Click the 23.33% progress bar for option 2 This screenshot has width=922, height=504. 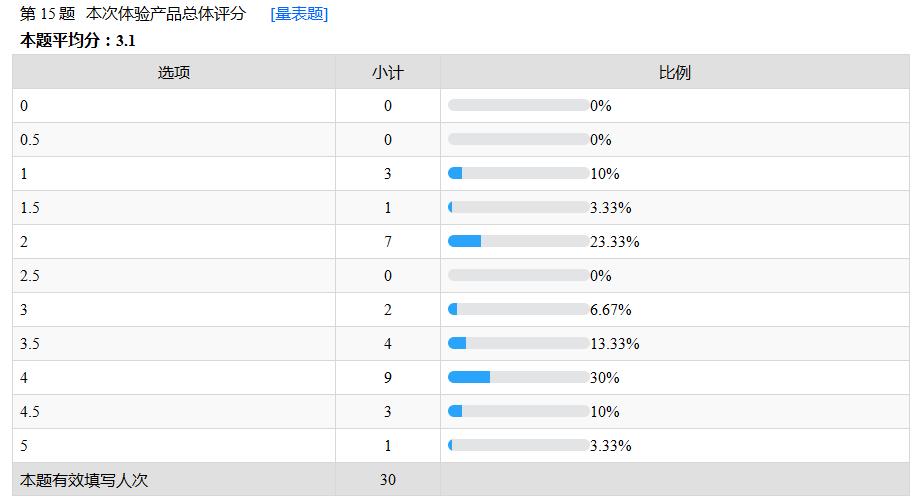point(518,241)
